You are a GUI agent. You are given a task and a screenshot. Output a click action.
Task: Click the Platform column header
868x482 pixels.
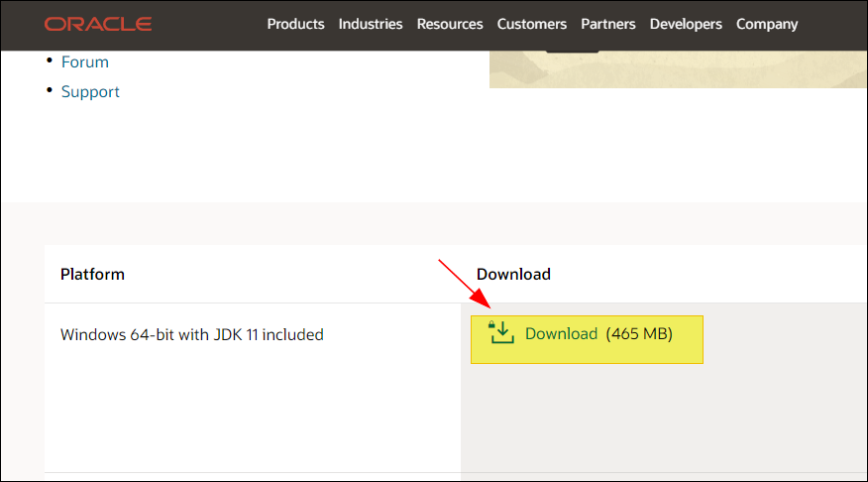[92, 275]
